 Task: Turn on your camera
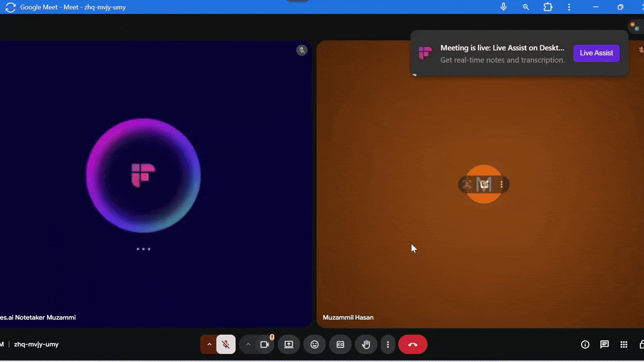265,344
